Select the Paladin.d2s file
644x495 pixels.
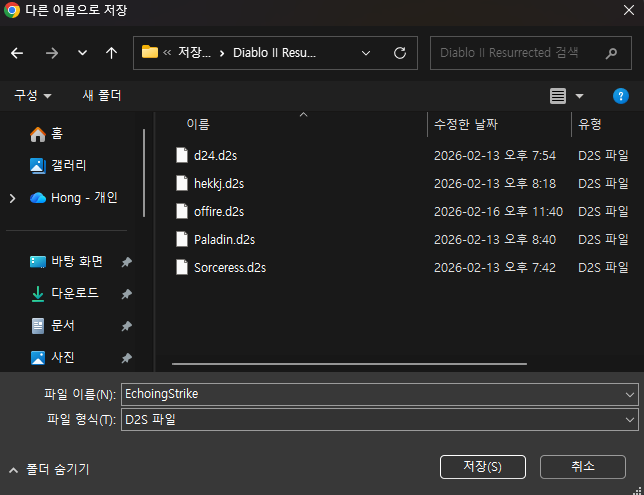[224, 239]
